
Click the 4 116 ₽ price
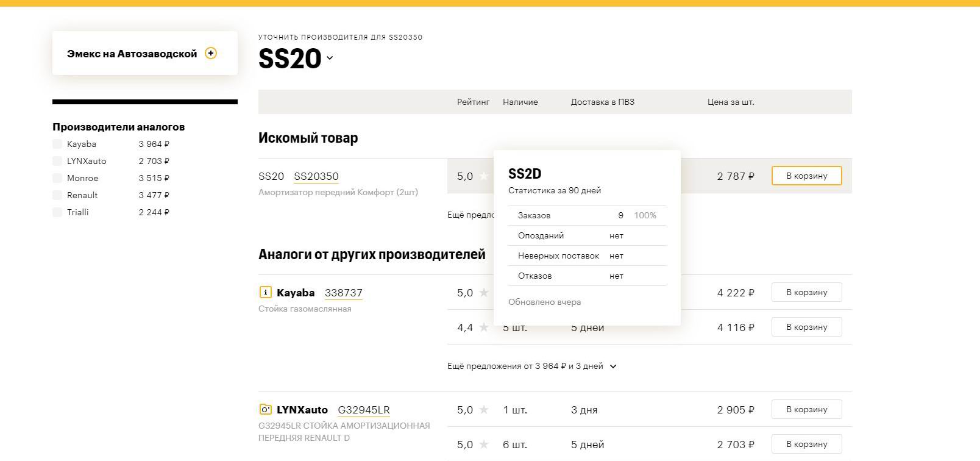click(736, 327)
